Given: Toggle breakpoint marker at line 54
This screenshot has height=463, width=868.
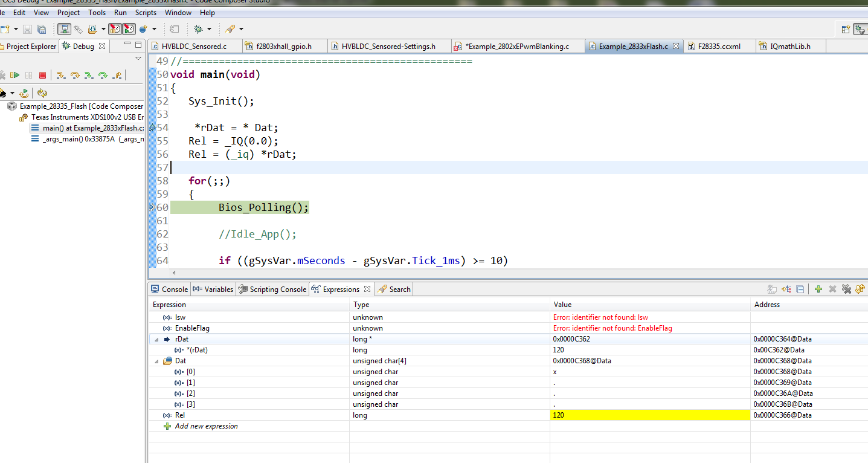Looking at the screenshot, I should click(152, 128).
